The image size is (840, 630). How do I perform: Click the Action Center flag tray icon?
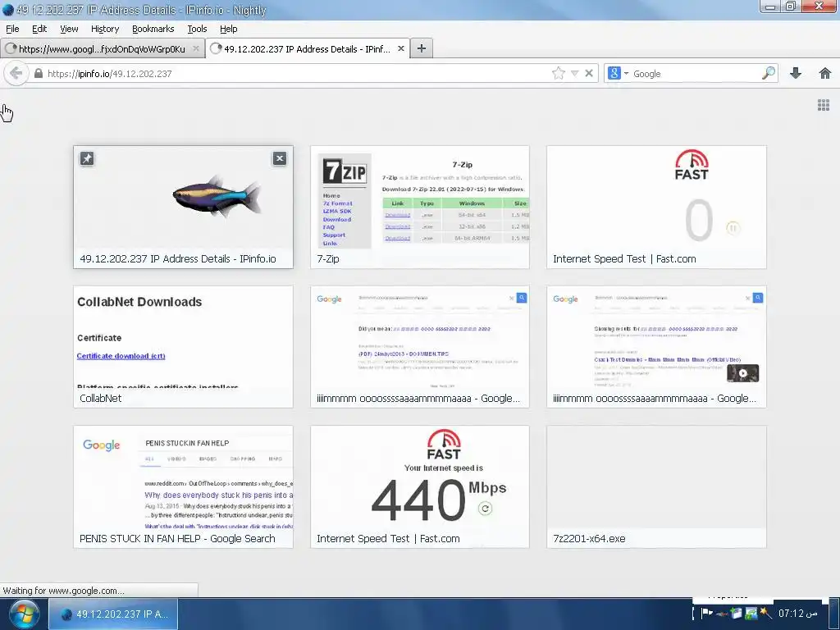pos(706,614)
